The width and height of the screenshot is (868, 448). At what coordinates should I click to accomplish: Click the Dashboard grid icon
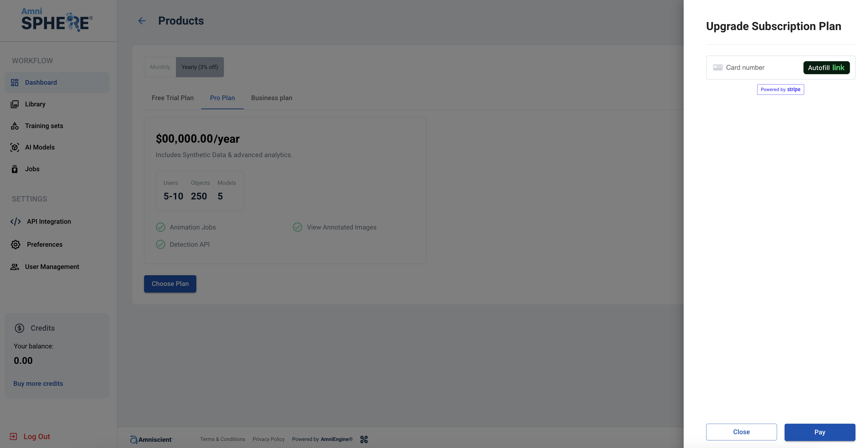pyautogui.click(x=14, y=83)
